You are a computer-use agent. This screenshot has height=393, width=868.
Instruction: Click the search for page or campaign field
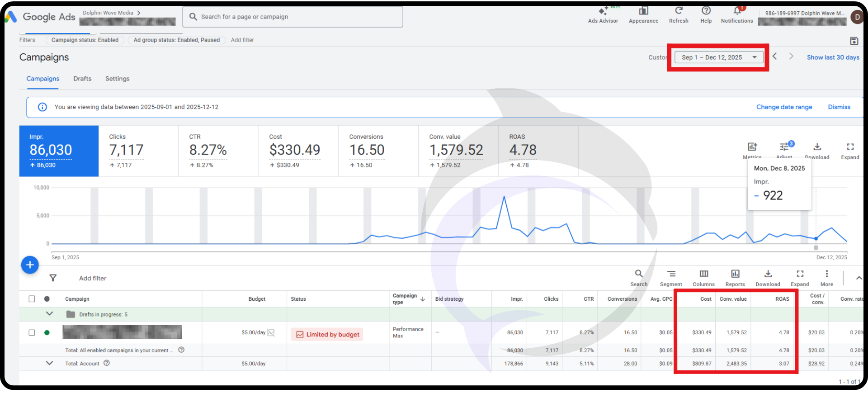tap(292, 17)
